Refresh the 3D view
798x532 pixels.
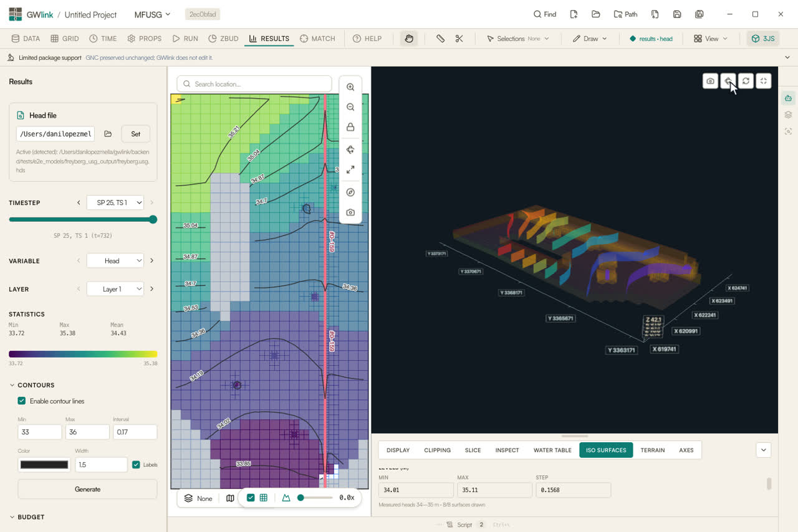click(746, 81)
